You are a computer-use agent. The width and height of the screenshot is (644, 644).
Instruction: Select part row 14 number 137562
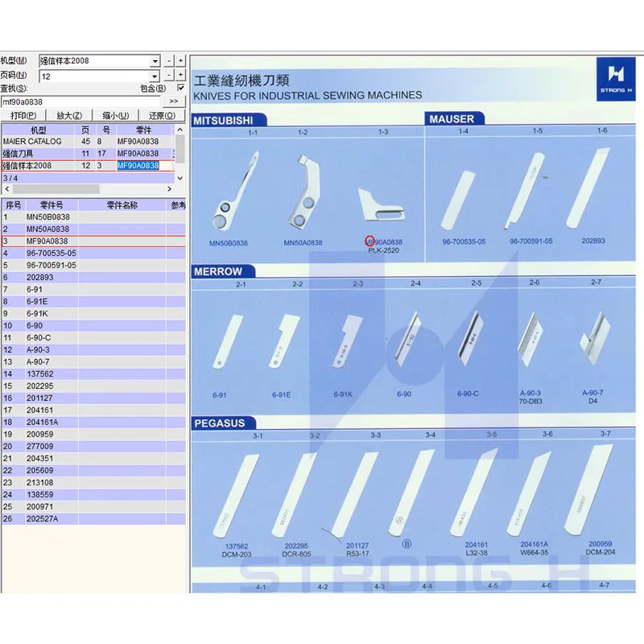pyautogui.click(x=93, y=374)
